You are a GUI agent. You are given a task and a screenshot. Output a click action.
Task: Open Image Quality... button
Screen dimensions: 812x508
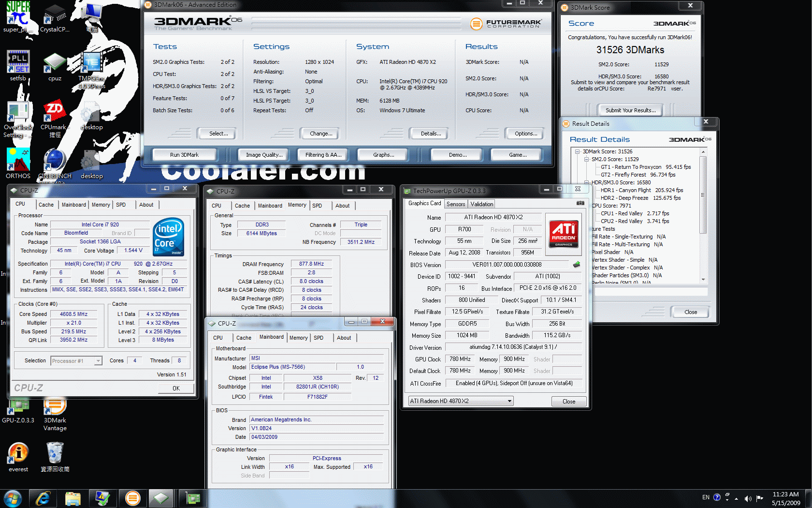click(264, 155)
